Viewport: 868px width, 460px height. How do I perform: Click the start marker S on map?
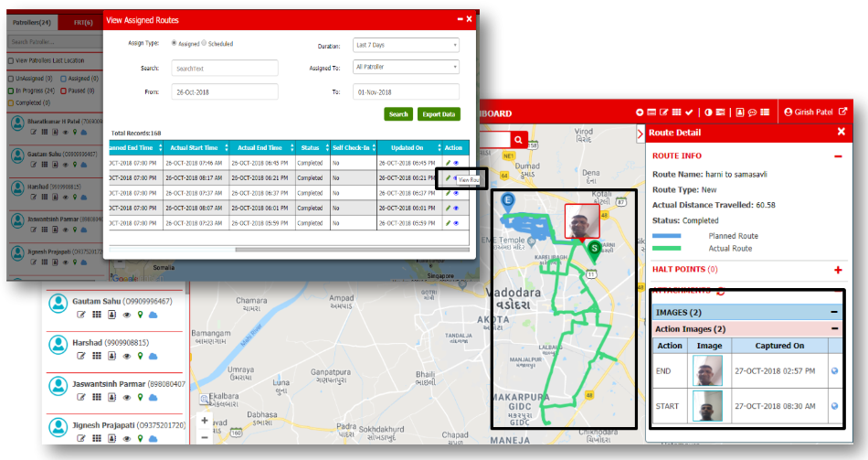(594, 251)
